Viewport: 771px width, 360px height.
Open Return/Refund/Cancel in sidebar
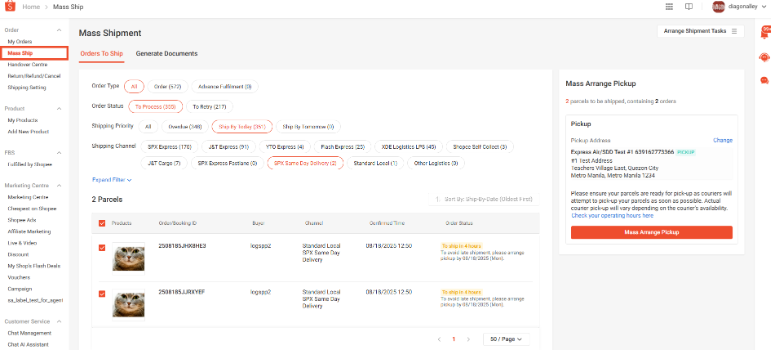pyautogui.click(x=34, y=76)
